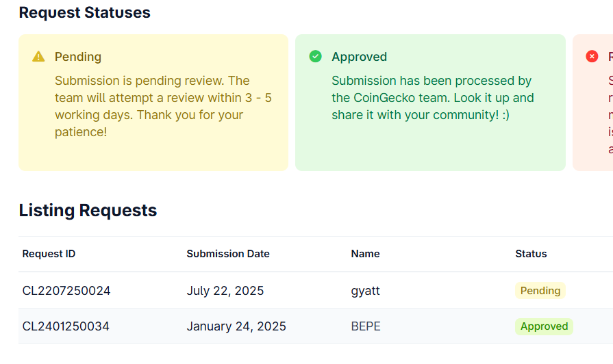Click the Approved status badge for BEPE
Image resolution: width=613 pixels, height=364 pixels.
tap(545, 326)
